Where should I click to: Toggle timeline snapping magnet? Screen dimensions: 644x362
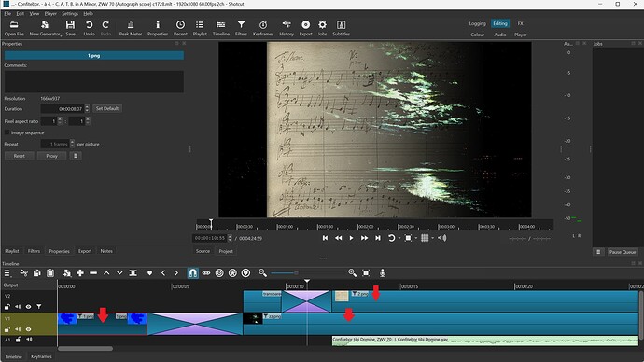[x=192, y=273]
